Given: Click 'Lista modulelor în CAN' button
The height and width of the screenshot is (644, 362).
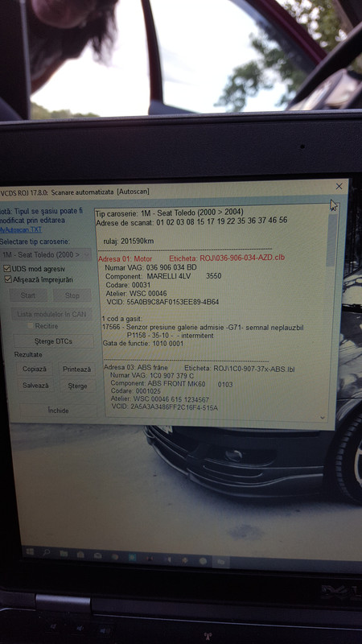Looking at the screenshot, I should pos(51,314).
